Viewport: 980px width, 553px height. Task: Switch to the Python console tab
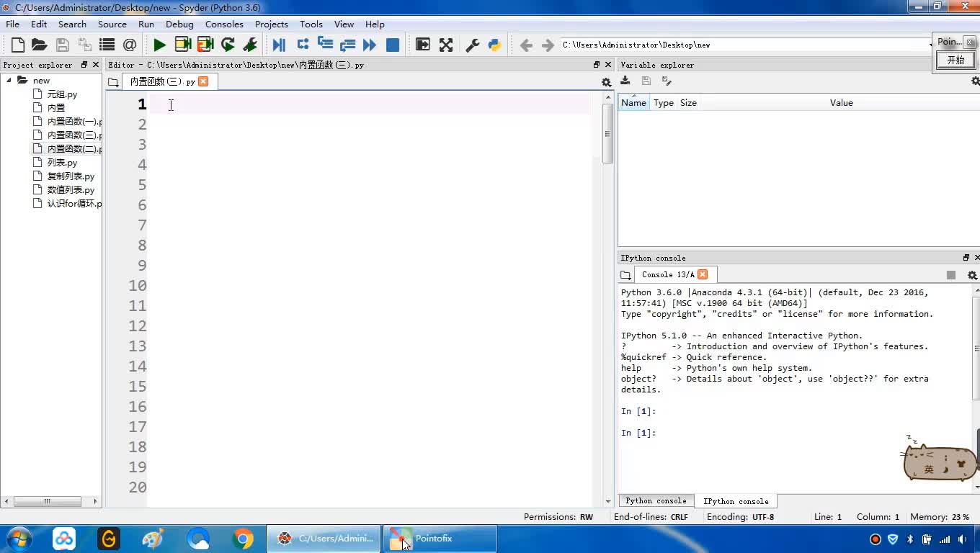(656, 500)
